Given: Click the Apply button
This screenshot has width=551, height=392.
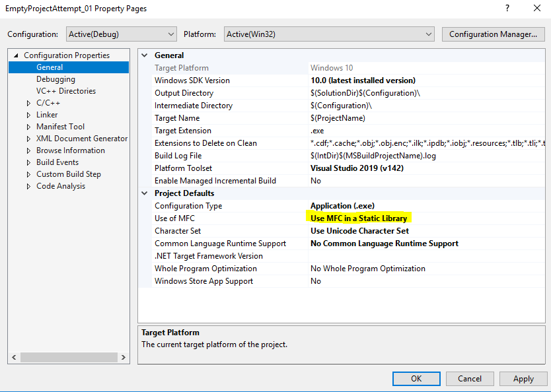Looking at the screenshot, I should [523, 378].
